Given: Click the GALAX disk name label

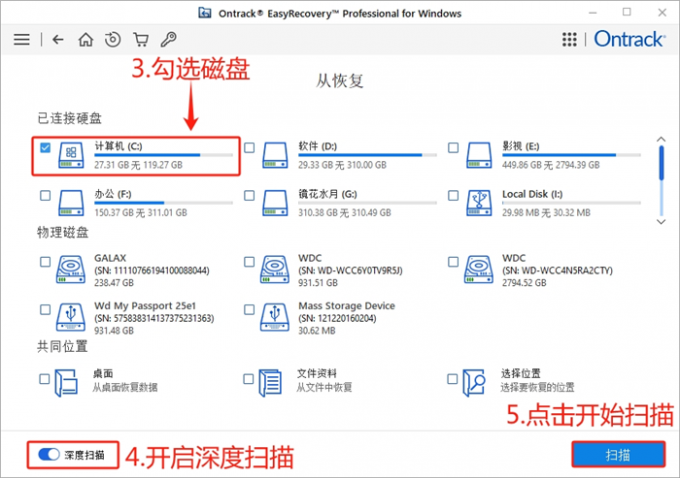Looking at the screenshot, I should coord(110,258).
